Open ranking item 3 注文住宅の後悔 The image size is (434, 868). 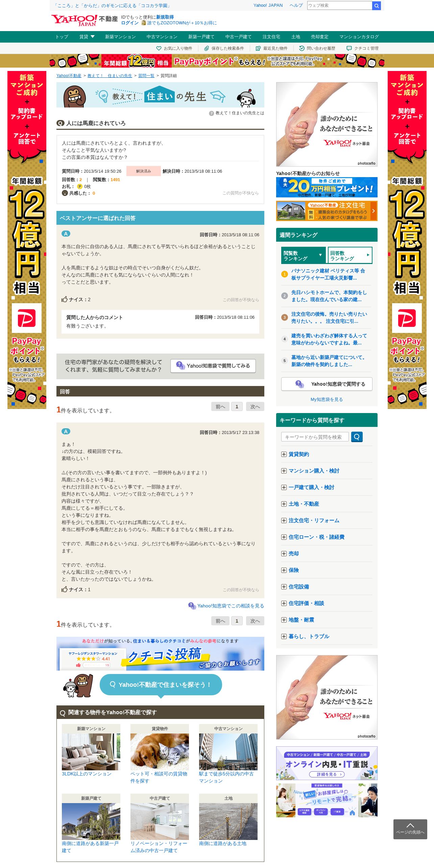coord(329,318)
